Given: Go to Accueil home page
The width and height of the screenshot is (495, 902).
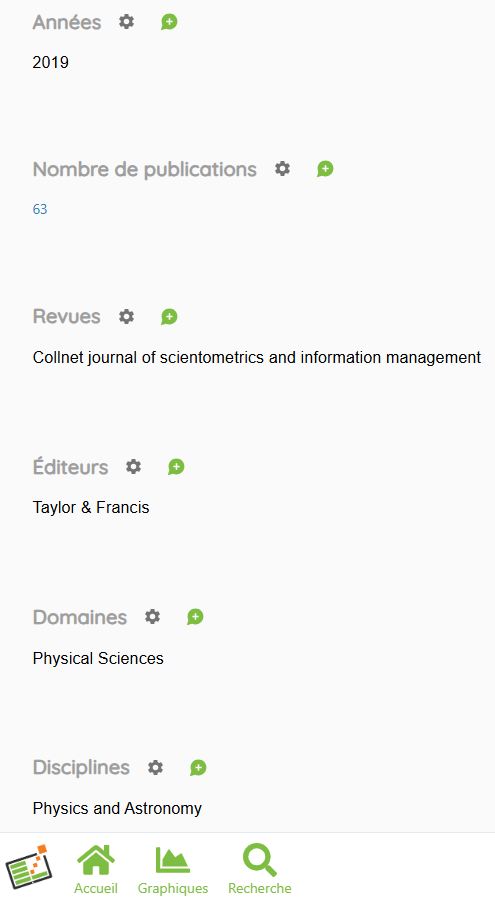Looking at the screenshot, I should [x=96, y=869].
